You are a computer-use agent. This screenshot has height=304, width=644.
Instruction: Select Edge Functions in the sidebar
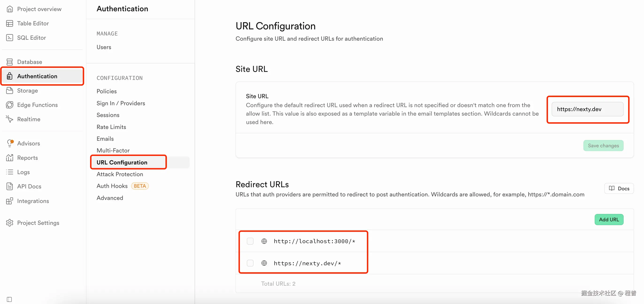(x=37, y=105)
